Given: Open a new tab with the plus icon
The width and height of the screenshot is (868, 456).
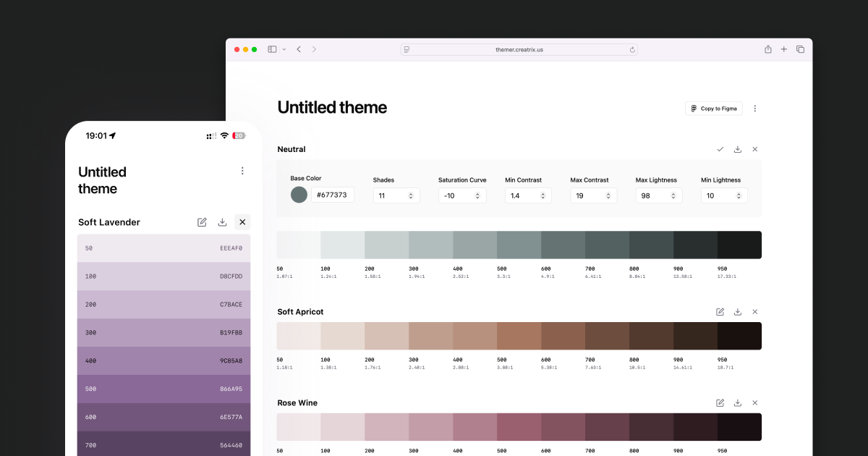Looking at the screenshot, I should click(x=784, y=49).
